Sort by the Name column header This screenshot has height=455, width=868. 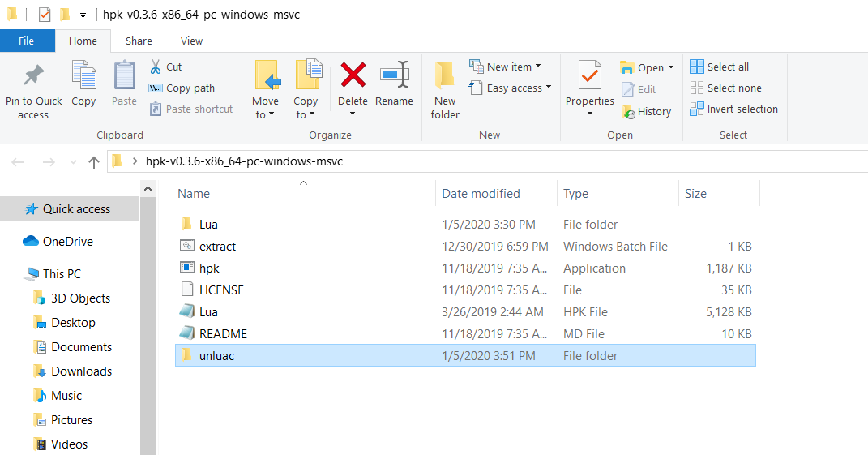(194, 193)
